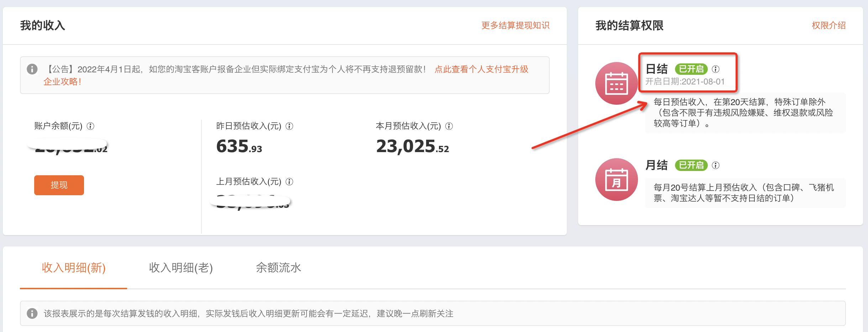Click the info circle after 日结 已开启 badge

[715, 69]
